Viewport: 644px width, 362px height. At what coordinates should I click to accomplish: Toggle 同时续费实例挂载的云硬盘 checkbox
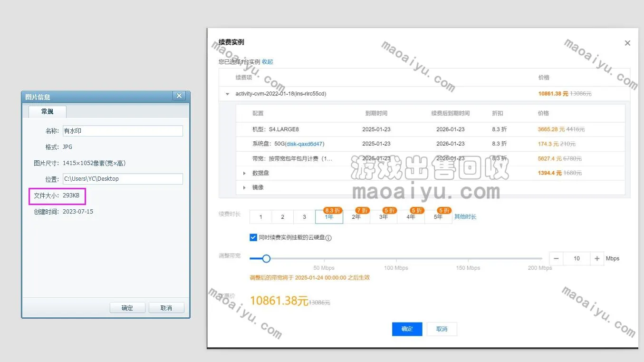[253, 237]
